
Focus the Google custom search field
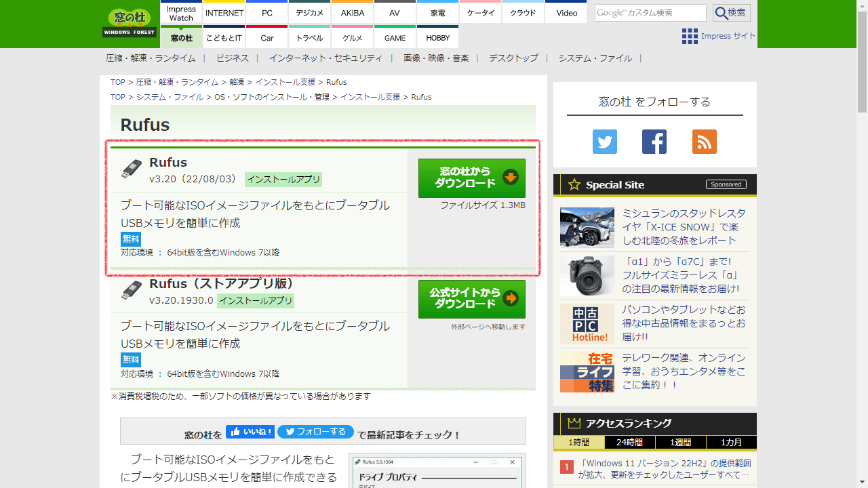click(x=650, y=13)
